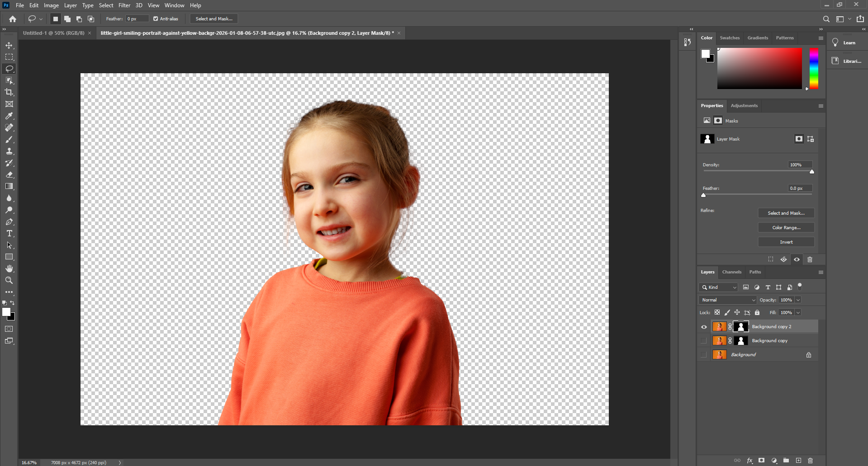Toggle the Anti-alias checkbox
Screen dimensions: 868x466
[156, 19]
